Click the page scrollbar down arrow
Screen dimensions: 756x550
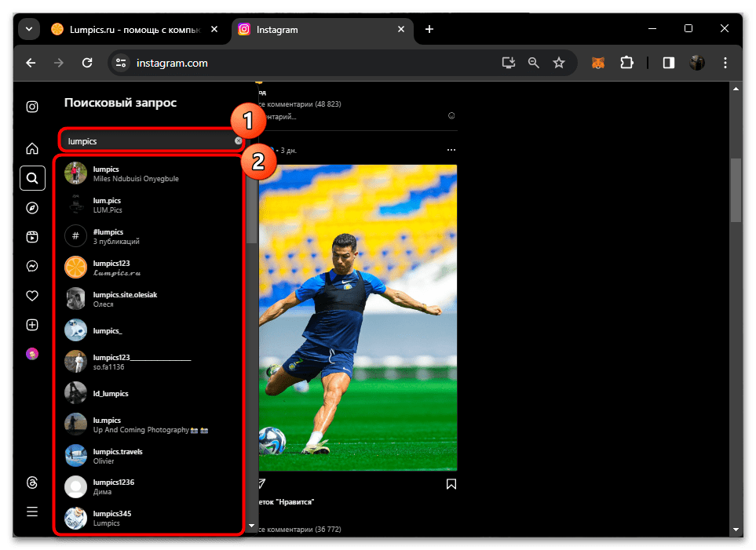(x=736, y=530)
